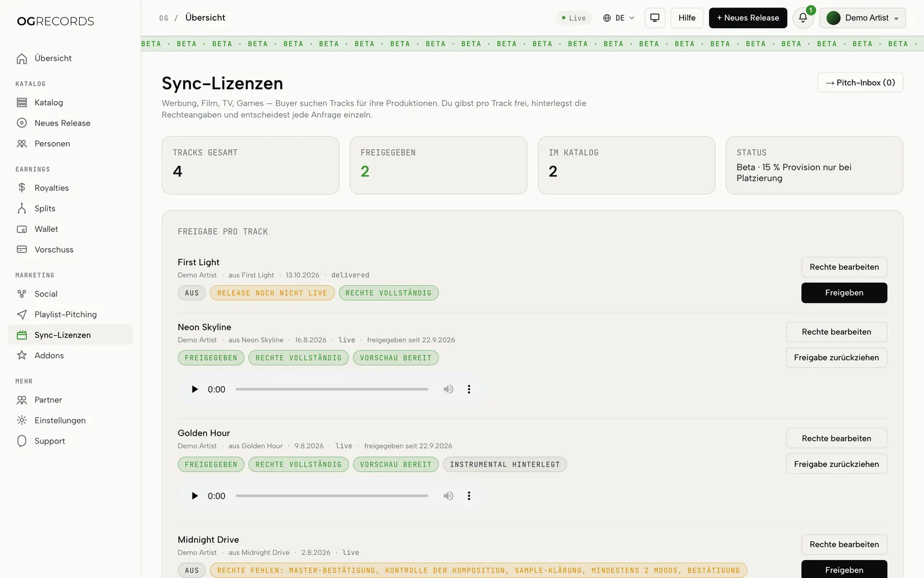Click the Sync-Lizenzen clapperboard icon
The height and width of the screenshot is (578, 924).
click(22, 335)
